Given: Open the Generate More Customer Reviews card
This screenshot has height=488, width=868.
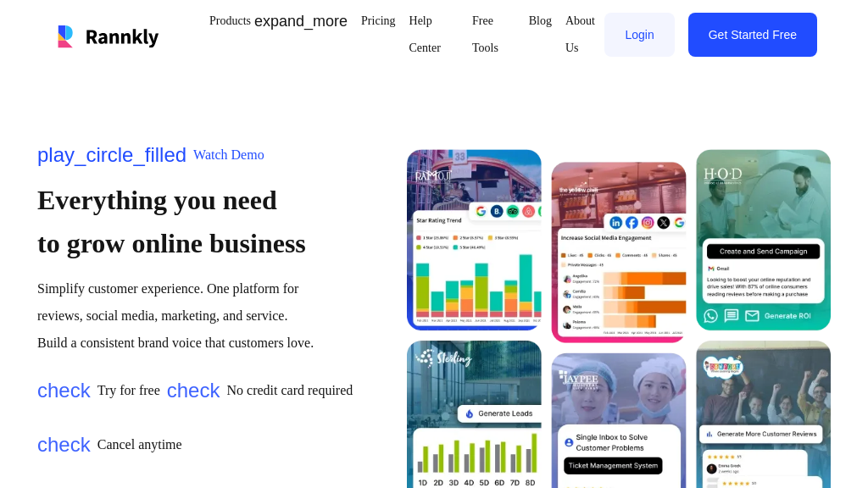Looking at the screenshot, I should 764,414.
